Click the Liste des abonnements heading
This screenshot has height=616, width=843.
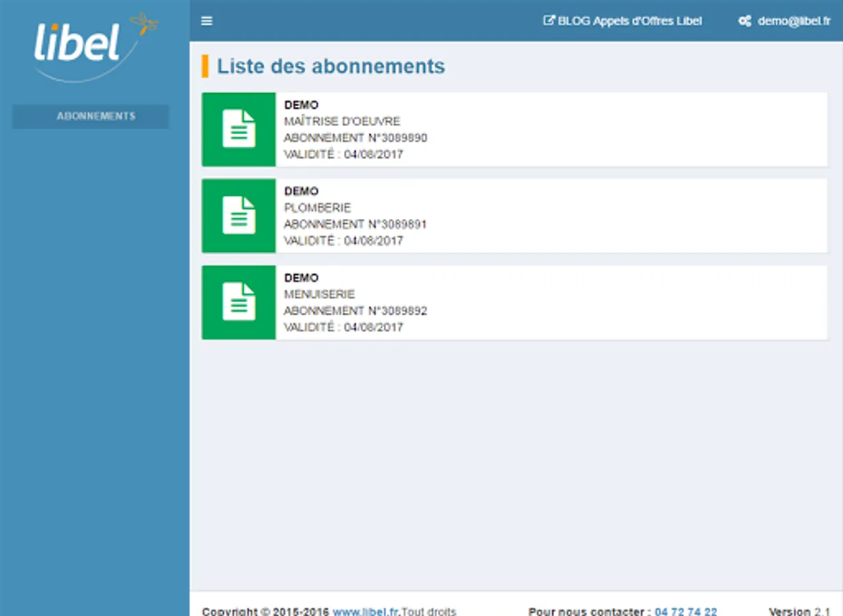tap(331, 66)
